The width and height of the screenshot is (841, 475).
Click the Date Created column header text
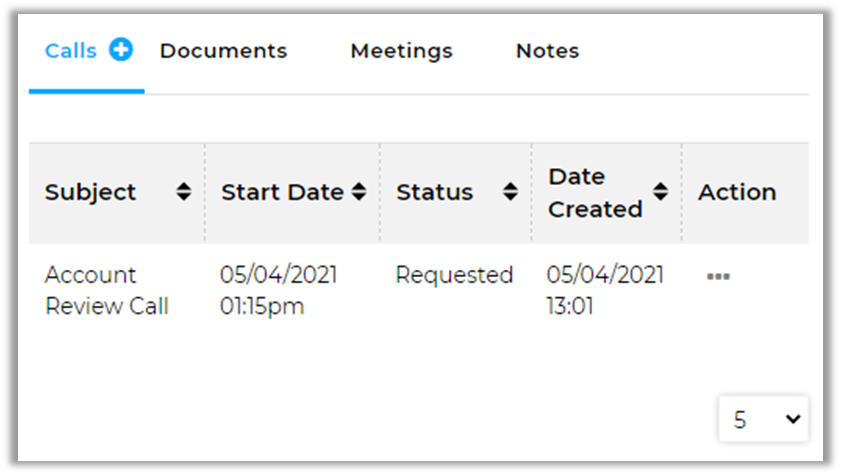pos(595,193)
